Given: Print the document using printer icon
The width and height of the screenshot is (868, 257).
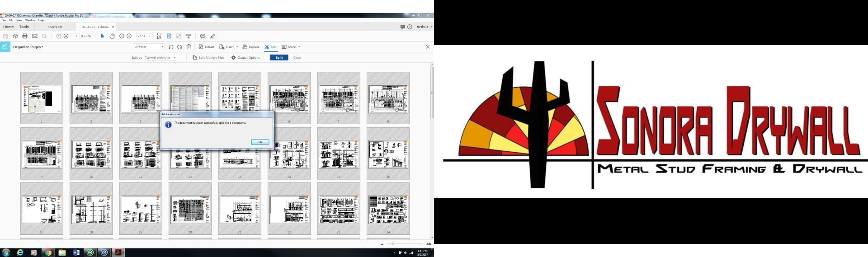Looking at the screenshot, I should pyautogui.click(x=25, y=36).
